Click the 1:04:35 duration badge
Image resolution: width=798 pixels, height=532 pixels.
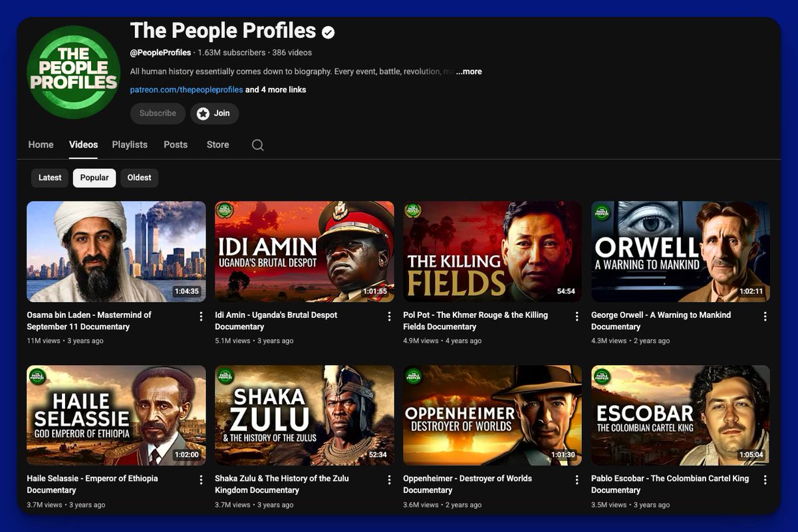tap(187, 291)
